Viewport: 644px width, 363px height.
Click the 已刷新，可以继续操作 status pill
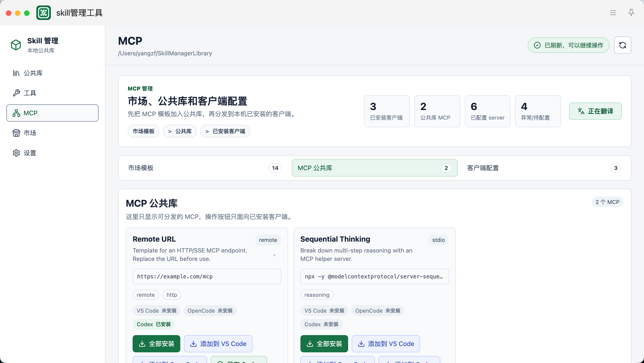[569, 45]
